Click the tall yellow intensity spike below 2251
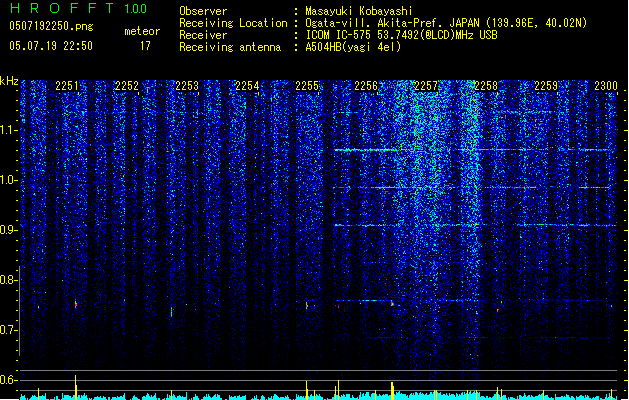This screenshot has height=400, width=629. [x=75, y=387]
